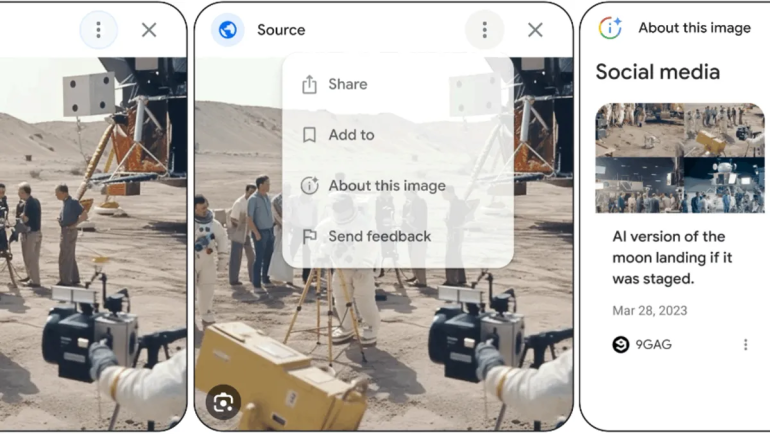Open the AI version of the moon landing post
This screenshot has width=770, height=434.
click(672, 258)
